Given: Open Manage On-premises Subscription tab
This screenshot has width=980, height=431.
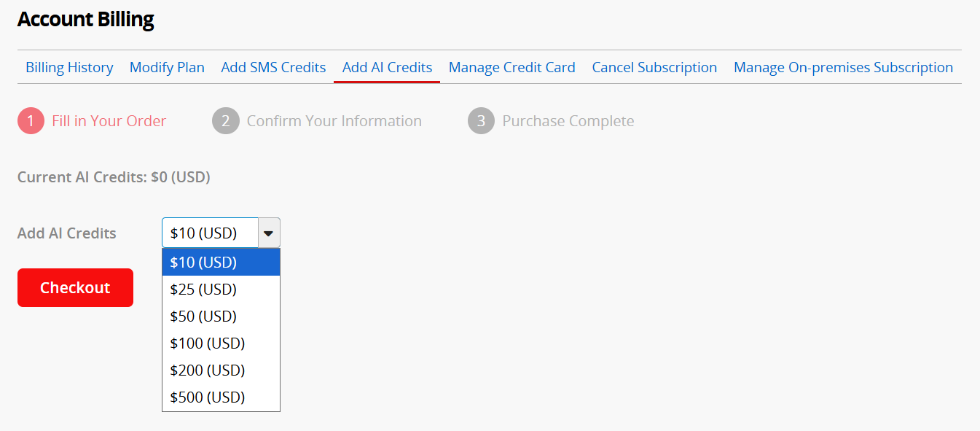Looking at the screenshot, I should 843,68.
